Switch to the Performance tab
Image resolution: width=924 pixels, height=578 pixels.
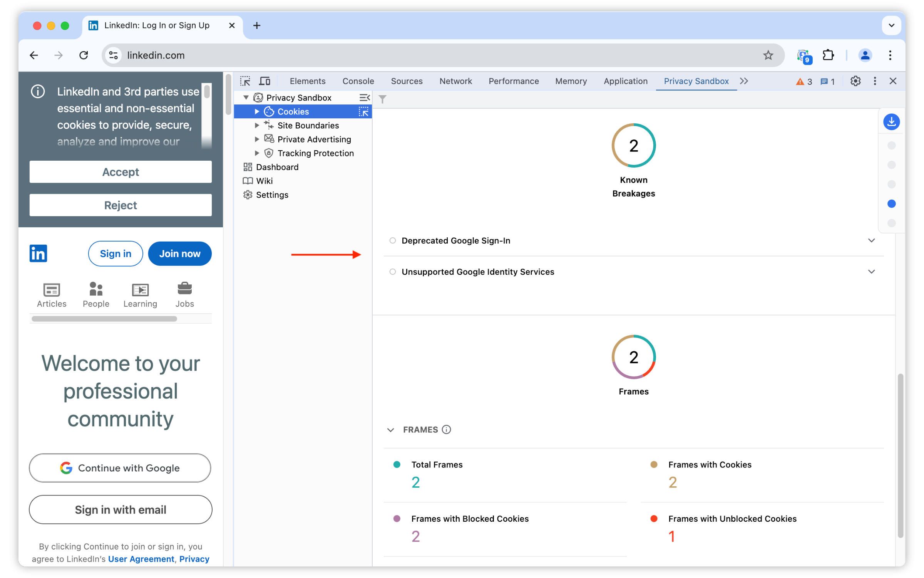coord(514,81)
